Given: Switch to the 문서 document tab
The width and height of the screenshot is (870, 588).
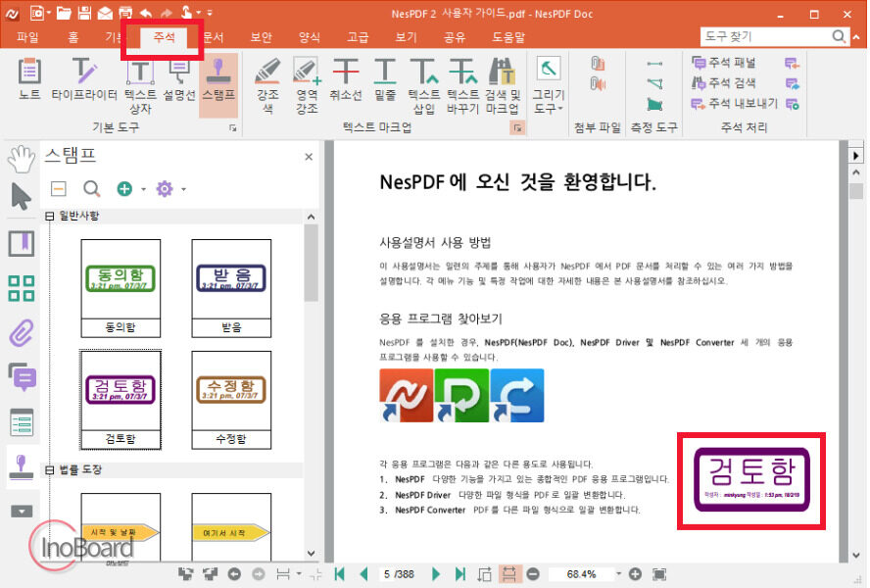Looking at the screenshot, I should (214, 38).
